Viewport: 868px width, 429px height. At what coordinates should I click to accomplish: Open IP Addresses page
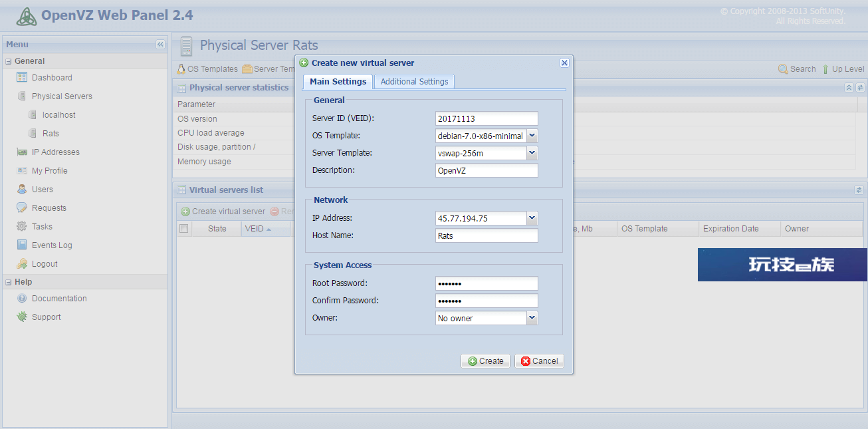click(x=56, y=152)
